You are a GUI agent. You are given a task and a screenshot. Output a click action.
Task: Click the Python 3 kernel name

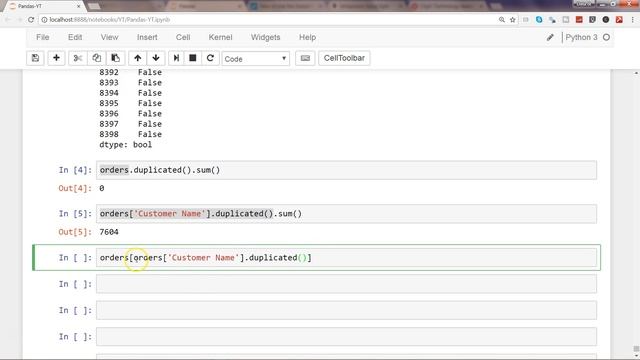click(x=581, y=37)
